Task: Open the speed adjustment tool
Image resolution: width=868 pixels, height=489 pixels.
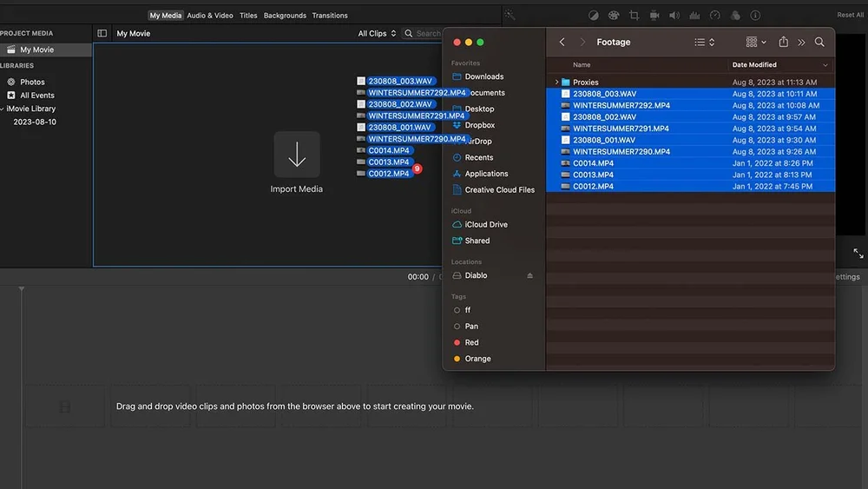Action: click(714, 16)
